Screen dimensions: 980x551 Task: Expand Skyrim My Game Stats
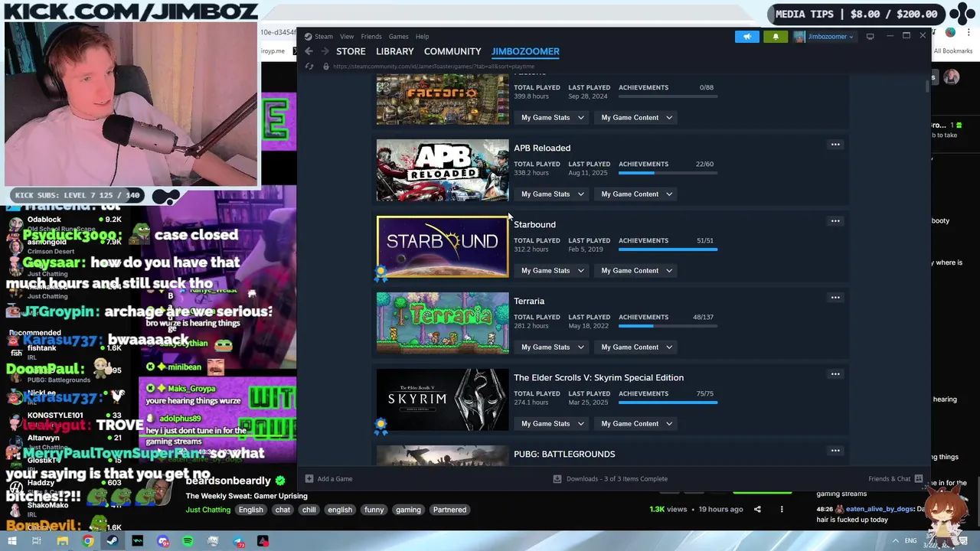[552, 423]
